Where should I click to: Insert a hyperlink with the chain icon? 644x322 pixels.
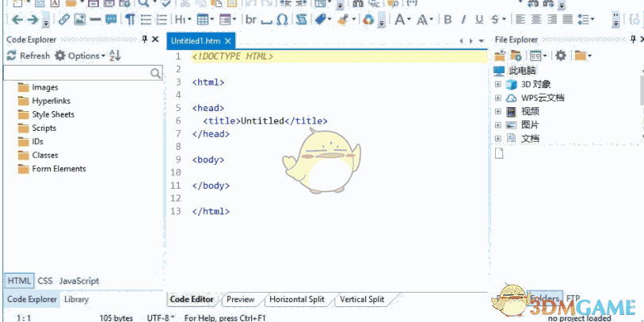[63, 19]
